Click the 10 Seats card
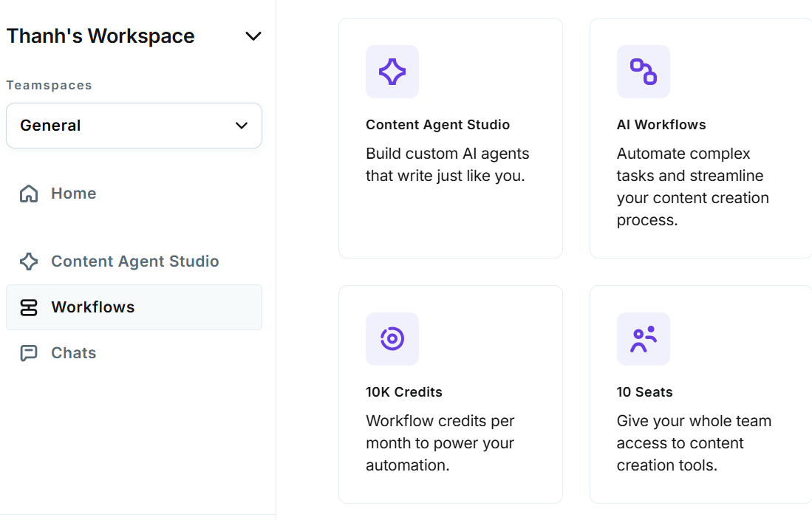The height and width of the screenshot is (520, 812). point(700,393)
